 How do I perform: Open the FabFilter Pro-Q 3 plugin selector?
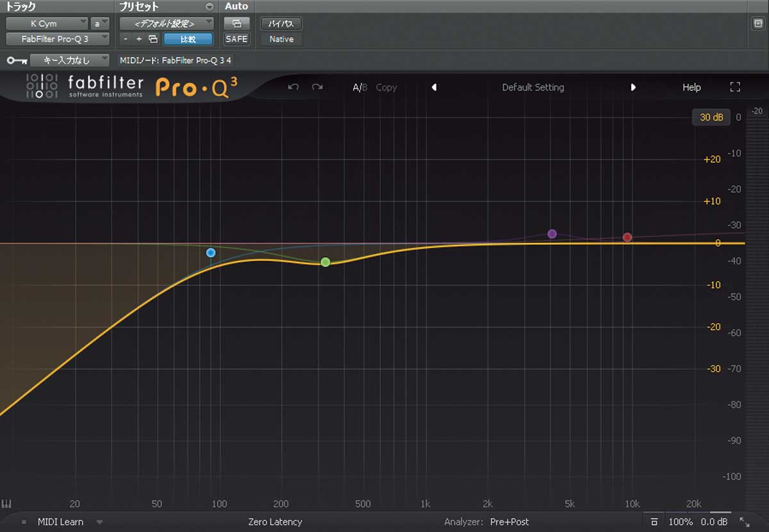click(58, 39)
